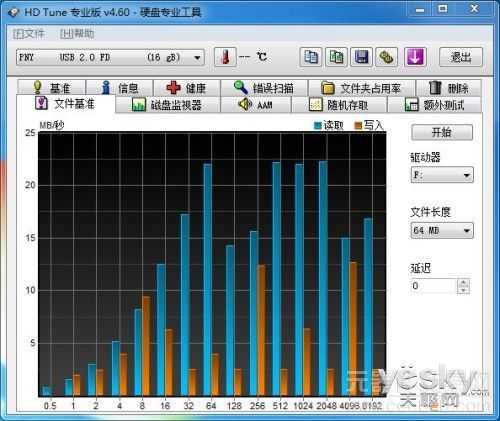Increase the 延迟 value with up arrow

[464, 282]
